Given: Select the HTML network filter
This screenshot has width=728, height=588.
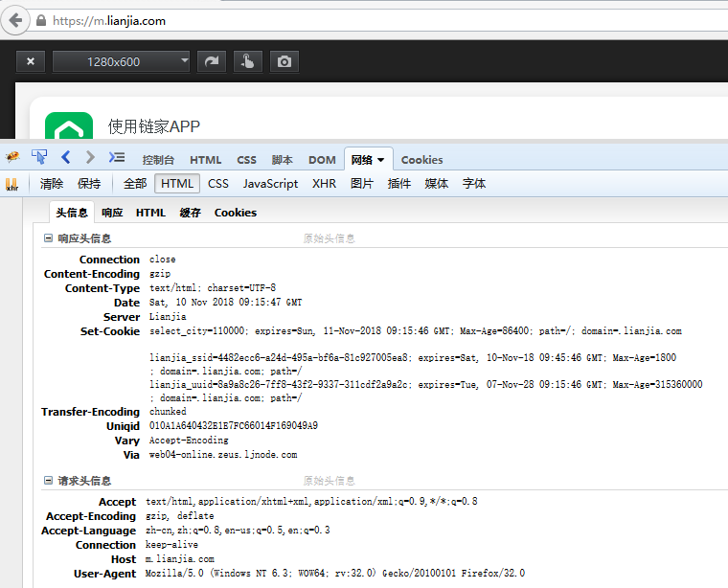Looking at the screenshot, I should click(177, 184).
